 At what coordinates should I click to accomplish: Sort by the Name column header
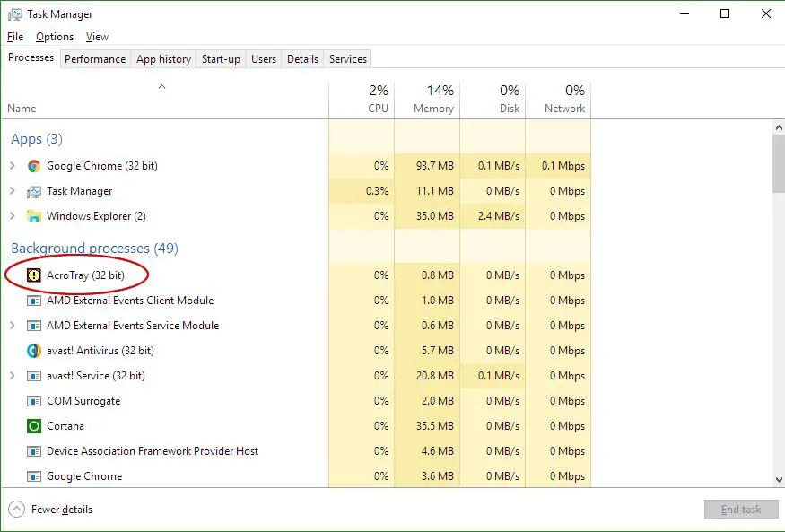point(165,100)
